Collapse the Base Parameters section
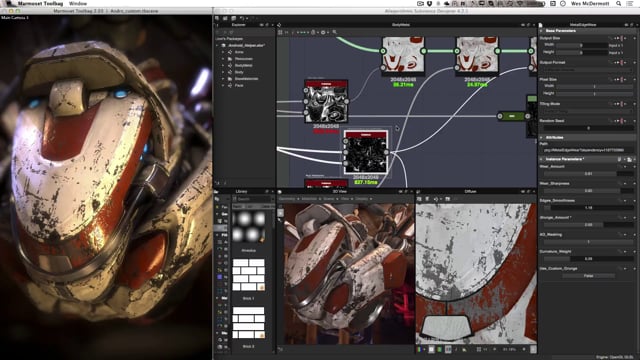This screenshot has height=360, width=640. click(x=542, y=31)
